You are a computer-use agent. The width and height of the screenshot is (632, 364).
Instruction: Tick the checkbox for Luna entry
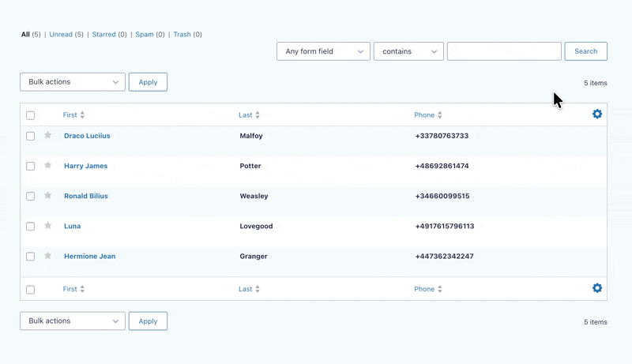(x=31, y=227)
